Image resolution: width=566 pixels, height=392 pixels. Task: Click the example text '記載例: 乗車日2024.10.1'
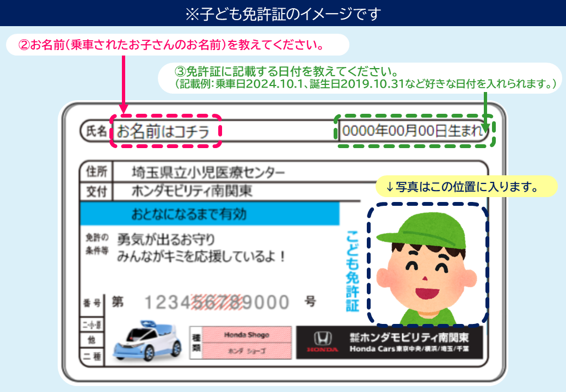click(x=241, y=84)
